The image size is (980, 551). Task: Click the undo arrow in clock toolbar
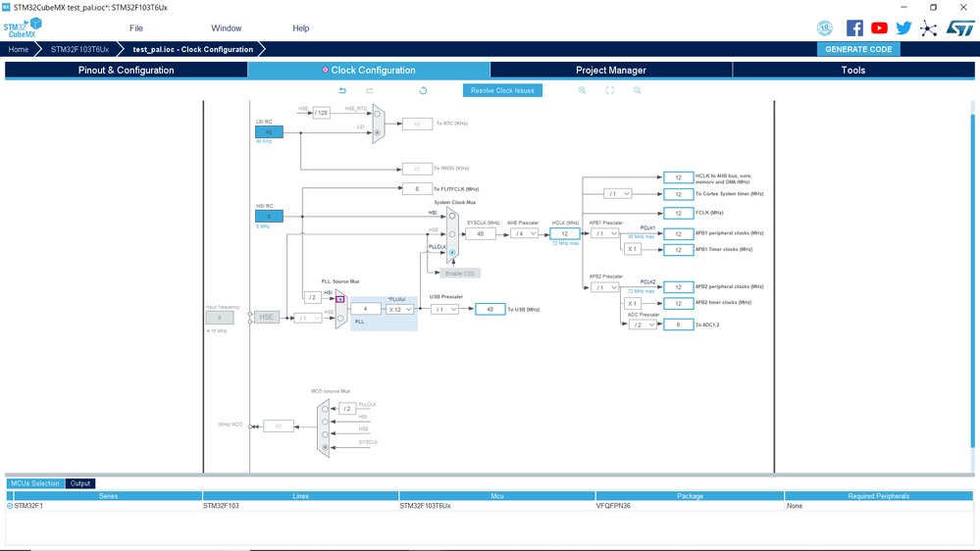click(x=342, y=90)
